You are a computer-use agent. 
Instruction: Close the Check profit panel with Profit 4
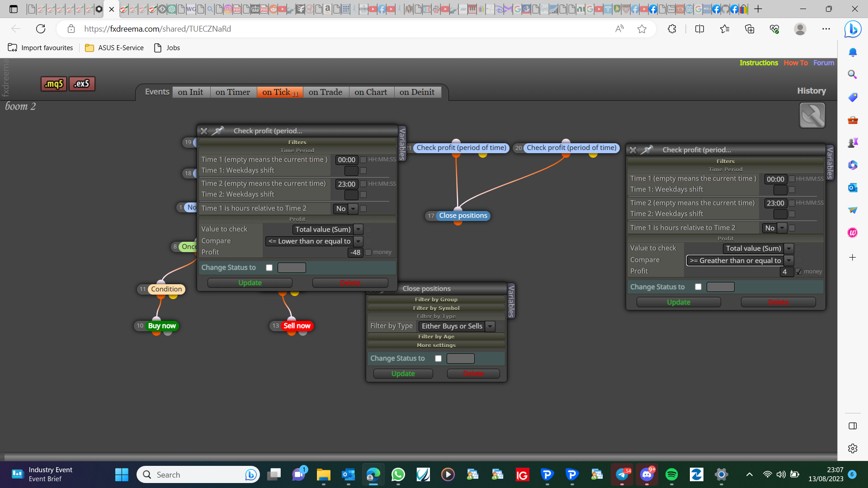pos(633,150)
